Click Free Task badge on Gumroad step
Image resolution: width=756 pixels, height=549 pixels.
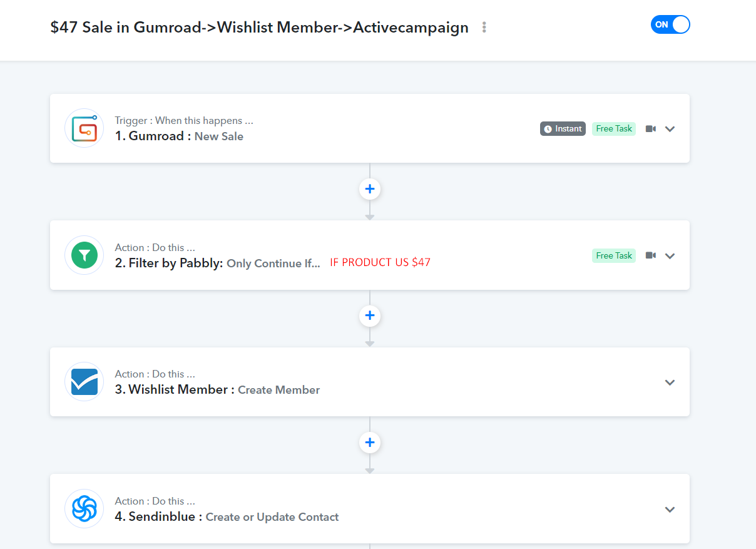pyautogui.click(x=614, y=129)
